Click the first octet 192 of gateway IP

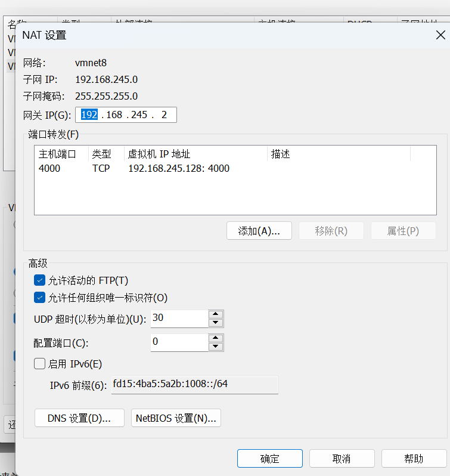[89, 115]
